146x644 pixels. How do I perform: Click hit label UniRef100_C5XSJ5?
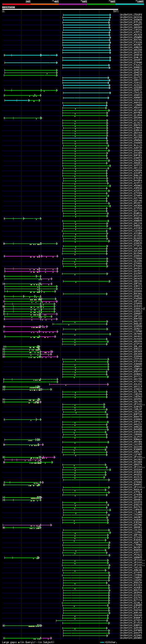coord(131,93)
